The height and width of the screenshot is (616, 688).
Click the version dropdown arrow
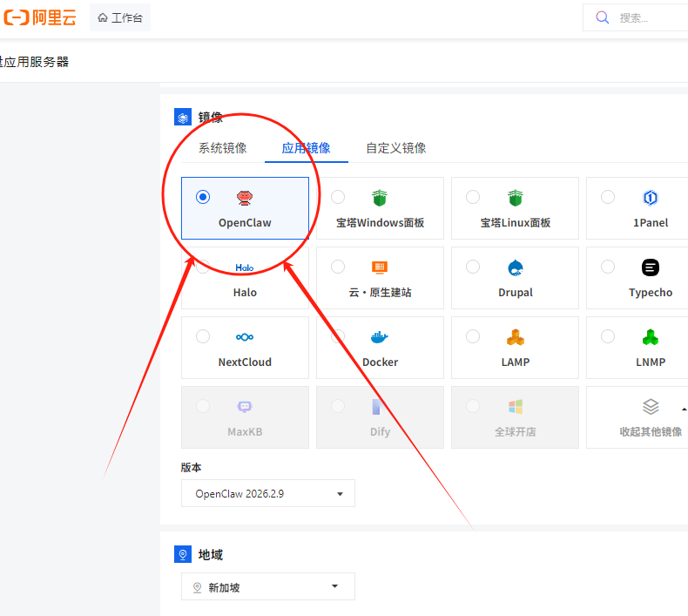[x=340, y=494]
